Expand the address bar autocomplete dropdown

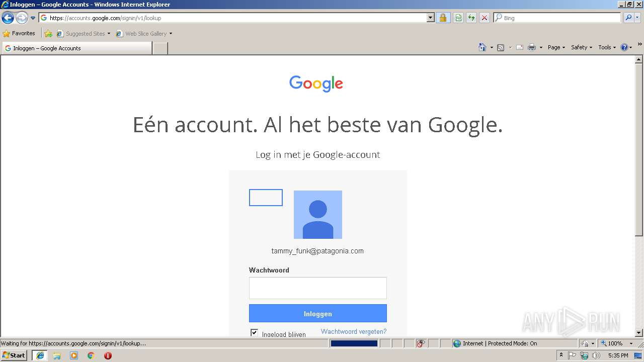(431, 18)
